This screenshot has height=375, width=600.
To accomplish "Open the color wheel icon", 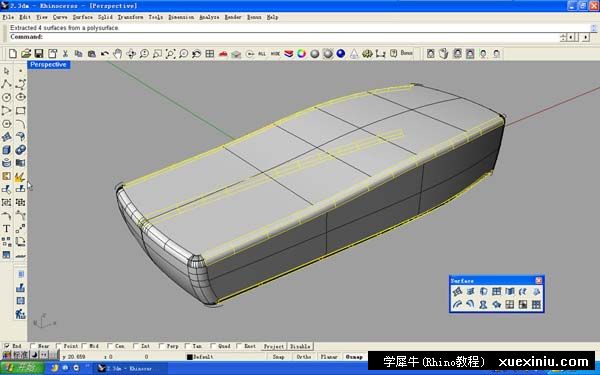I will point(302,54).
